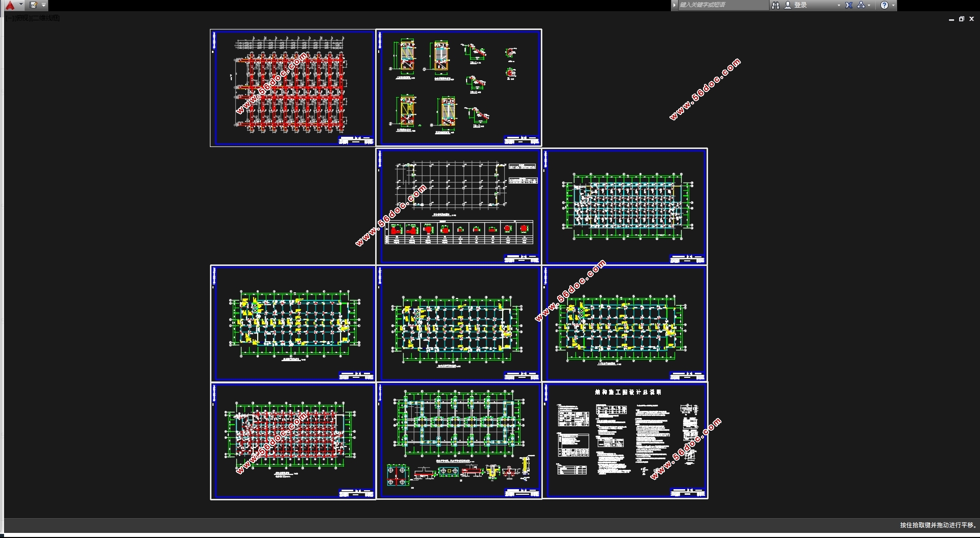Open the Help question mark icon
Image resolution: width=980 pixels, height=538 pixels.
coord(884,5)
